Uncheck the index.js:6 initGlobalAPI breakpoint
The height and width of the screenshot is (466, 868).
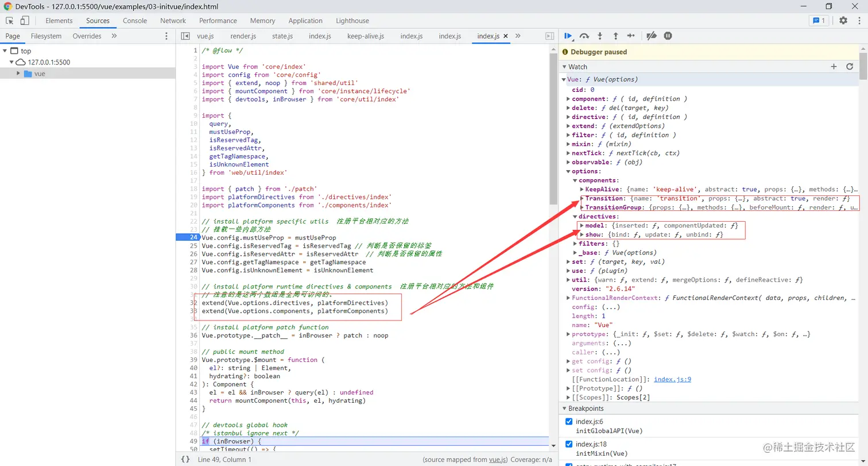569,422
